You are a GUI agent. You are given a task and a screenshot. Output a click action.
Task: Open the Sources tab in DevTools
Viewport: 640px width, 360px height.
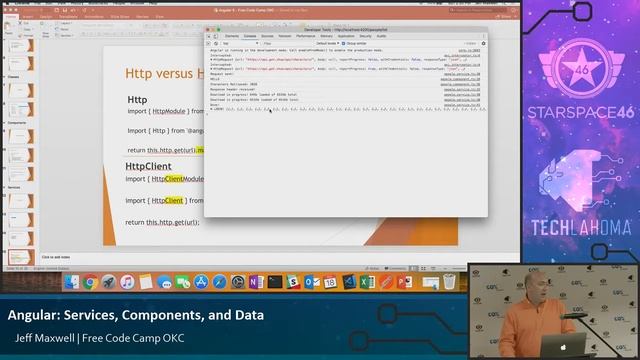(x=267, y=36)
